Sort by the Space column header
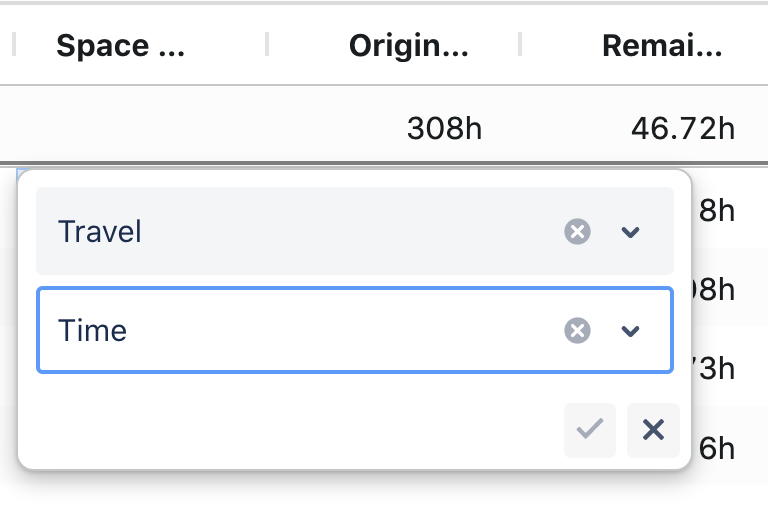 pos(120,46)
